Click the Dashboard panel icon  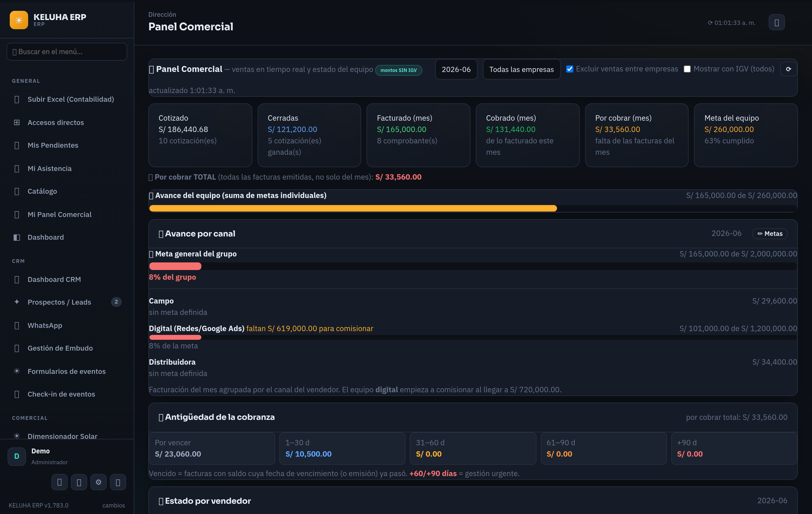pos(17,237)
